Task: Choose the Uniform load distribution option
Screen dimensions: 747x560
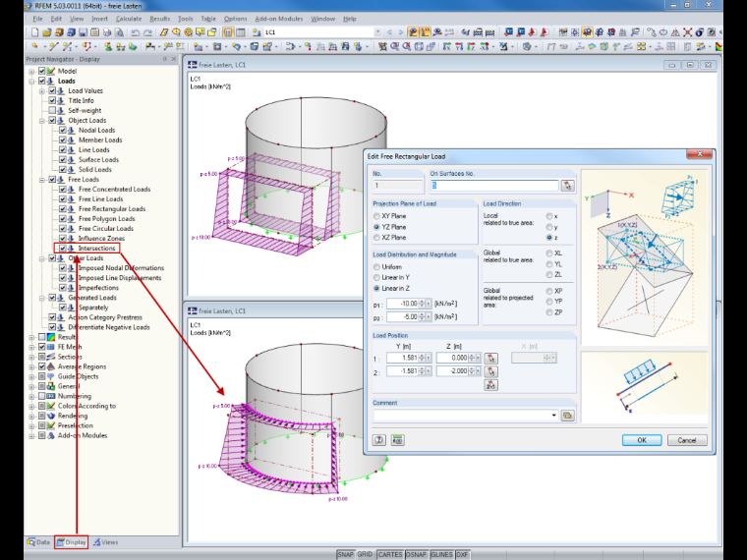Action: (x=376, y=267)
